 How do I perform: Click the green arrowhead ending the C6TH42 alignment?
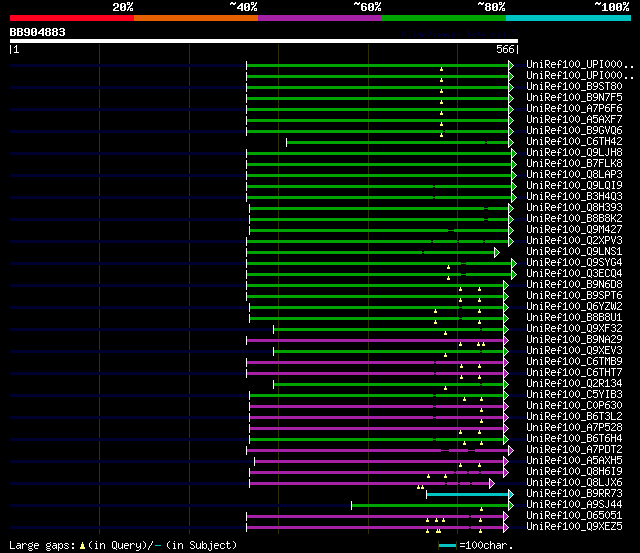[511, 142]
